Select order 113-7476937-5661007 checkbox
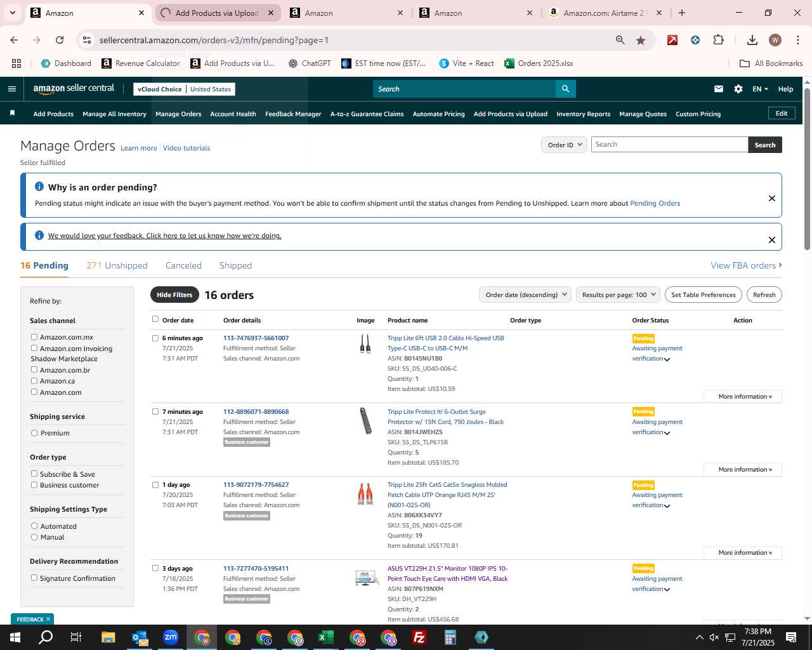Viewport: 812px width, 650px height. pos(155,338)
